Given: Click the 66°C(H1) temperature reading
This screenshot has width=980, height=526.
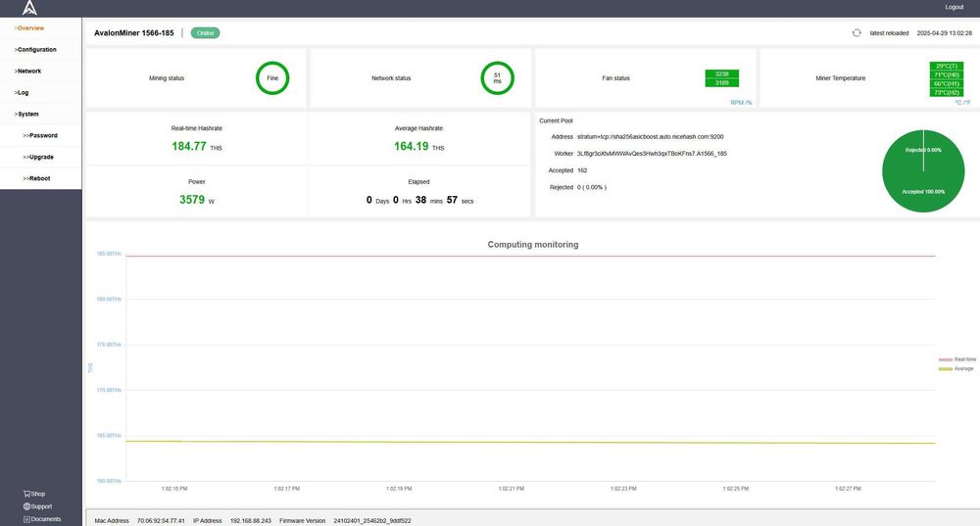Looking at the screenshot, I should 947,83.
